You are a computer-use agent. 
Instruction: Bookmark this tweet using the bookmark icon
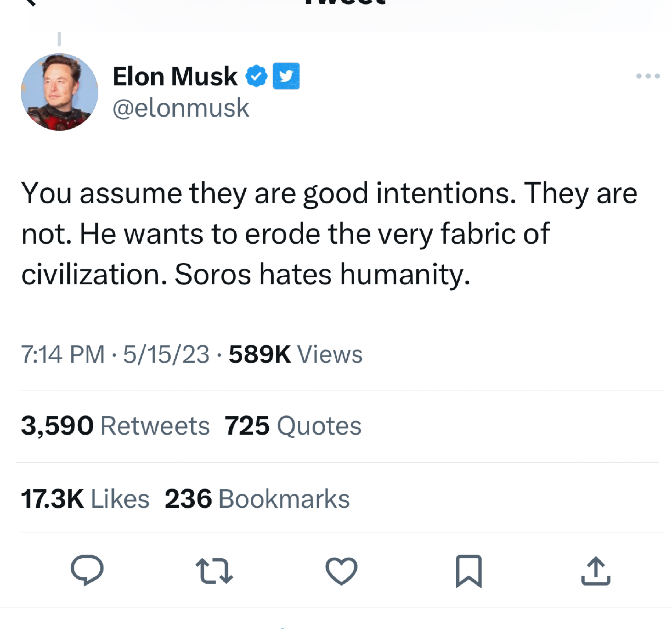coord(468,571)
